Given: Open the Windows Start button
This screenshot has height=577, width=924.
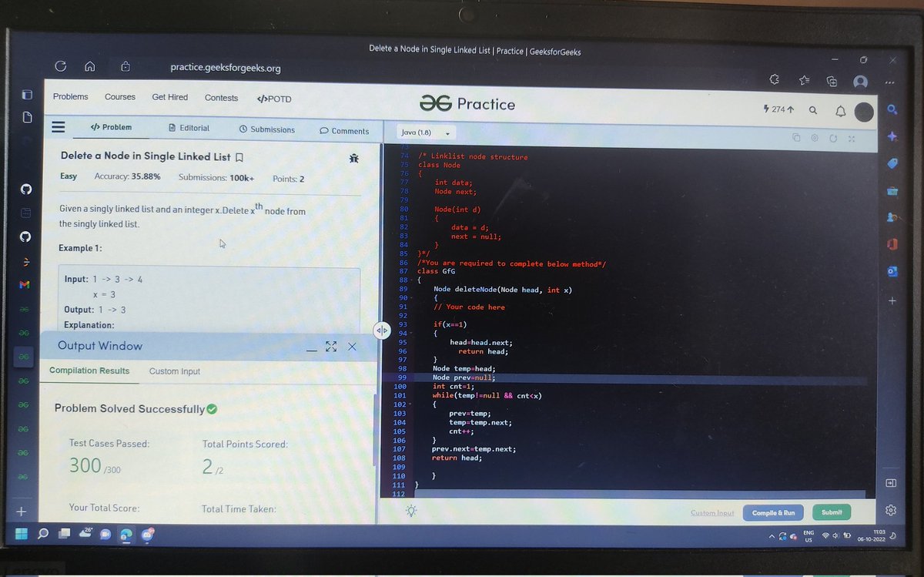Looking at the screenshot, I should [x=21, y=534].
